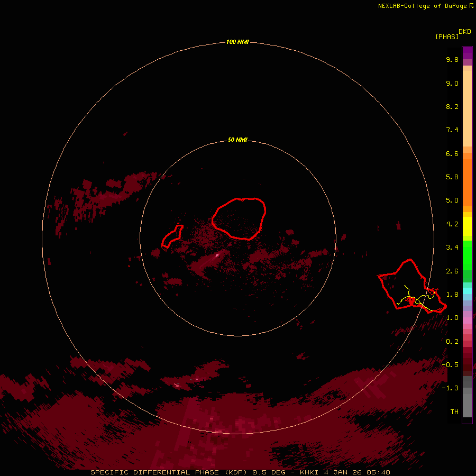Viewport: 476px width, 476px height.
Task: Click the pink color bar segment near 1.0
Action: (467, 321)
